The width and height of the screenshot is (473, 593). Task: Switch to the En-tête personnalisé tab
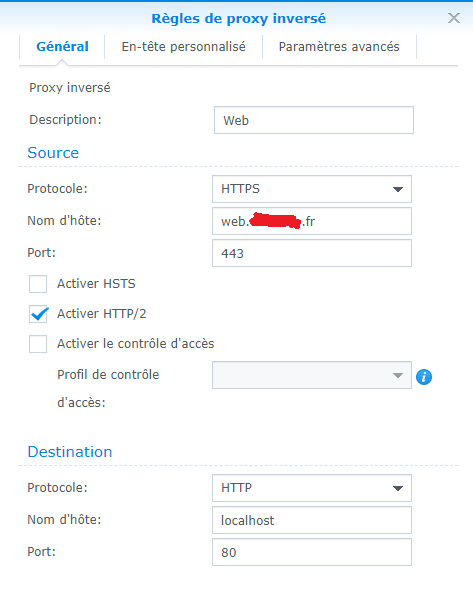point(183,47)
